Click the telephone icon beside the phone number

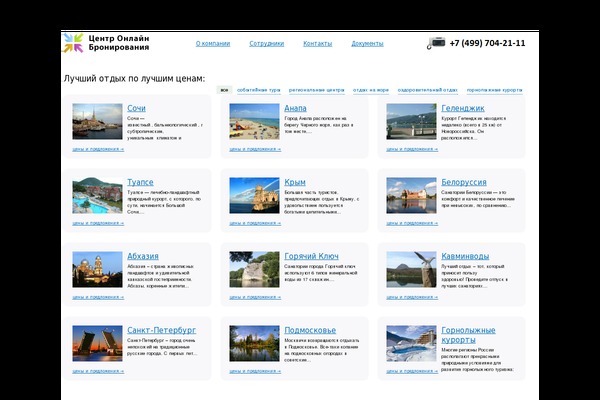(x=436, y=43)
